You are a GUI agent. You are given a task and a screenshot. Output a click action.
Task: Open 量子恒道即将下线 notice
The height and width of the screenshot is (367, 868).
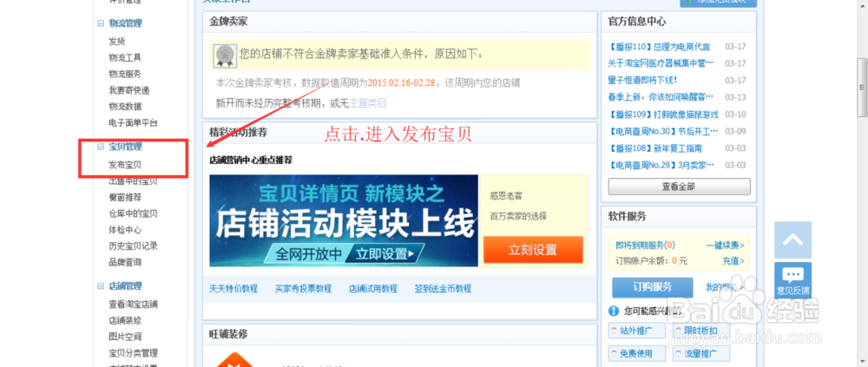coord(642,81)
